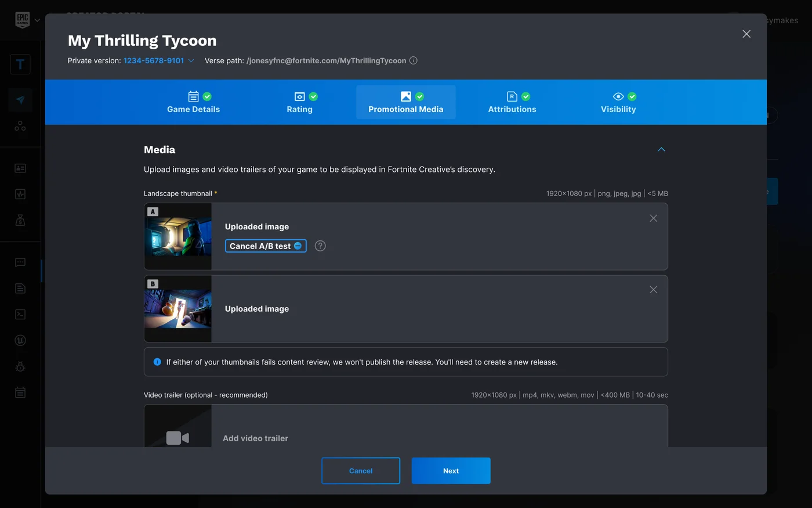Image resolution: width=812 pixels, height=508 pixels.
Task: Click the Video trailer (optional - recommended) label
Action: tap(206, 395)
